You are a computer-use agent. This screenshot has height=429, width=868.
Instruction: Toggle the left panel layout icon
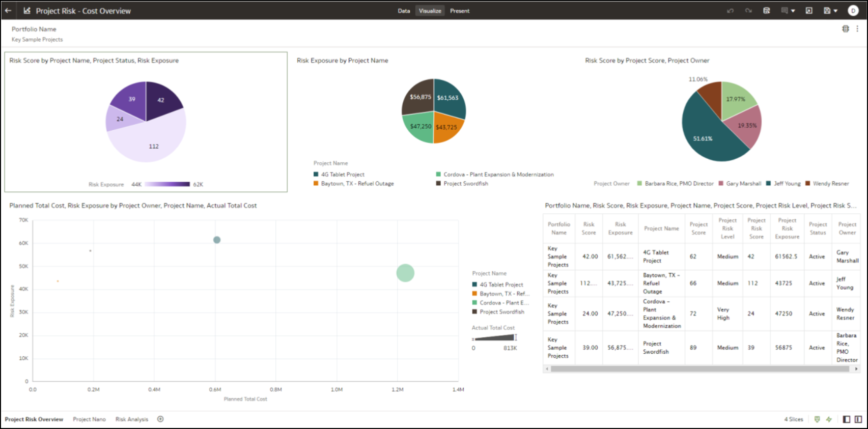[x=847, y=419]
